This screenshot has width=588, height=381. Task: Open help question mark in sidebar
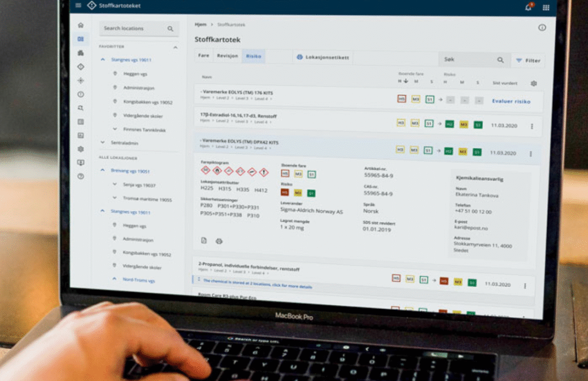tap(80, 176)
